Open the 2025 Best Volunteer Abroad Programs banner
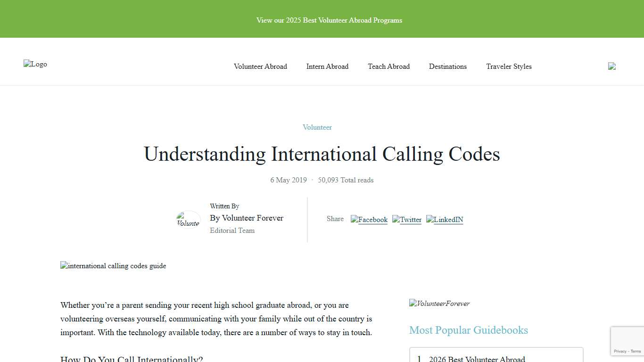This screenshot has width=644, height=362. coord(329,20)
